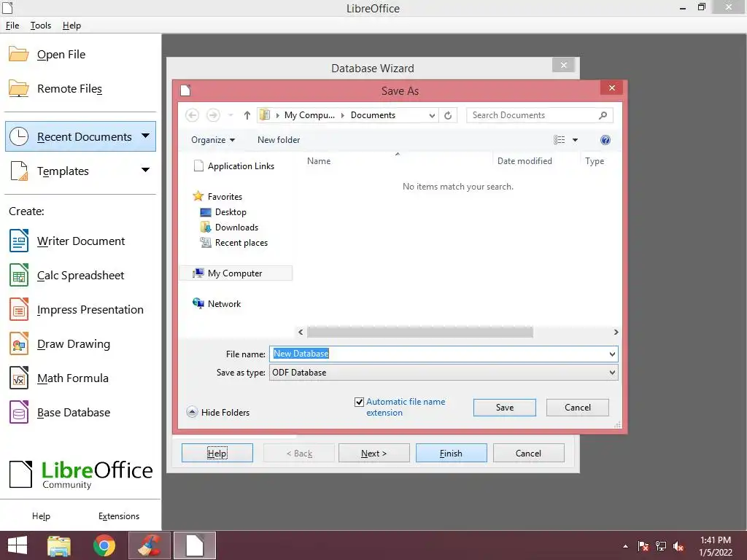This screenshot has height=560, width=747.
Task: Select Application Links in navigation pane
Action: pyautogui.click(x=234, y=166)
